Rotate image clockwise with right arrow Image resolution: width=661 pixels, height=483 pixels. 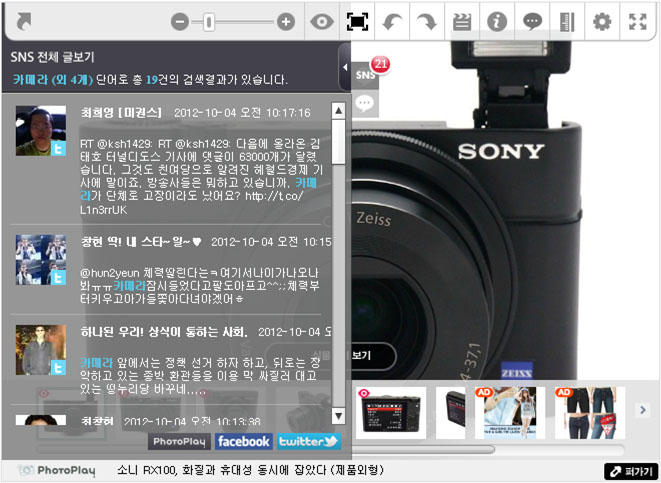click(427, 21)
